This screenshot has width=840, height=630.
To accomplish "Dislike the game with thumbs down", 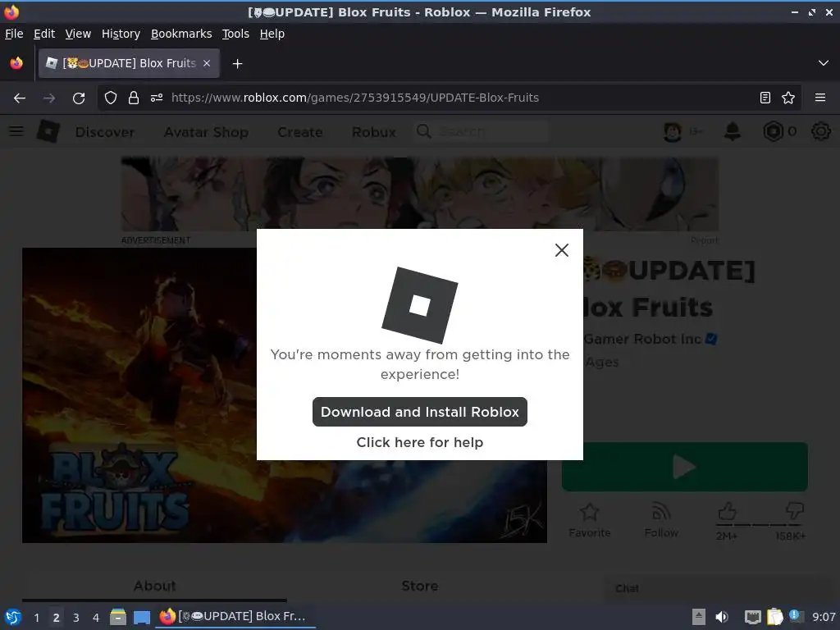I will tap(794, 512).
